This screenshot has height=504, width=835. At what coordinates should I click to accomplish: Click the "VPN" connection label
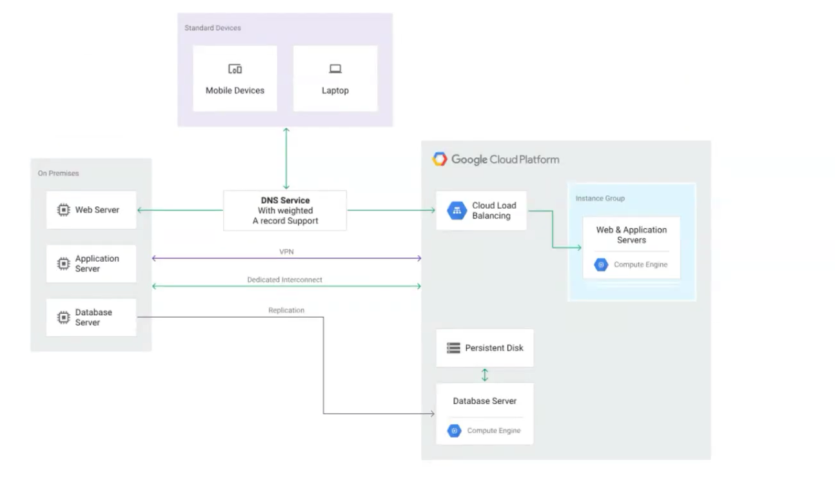point(286,252)
